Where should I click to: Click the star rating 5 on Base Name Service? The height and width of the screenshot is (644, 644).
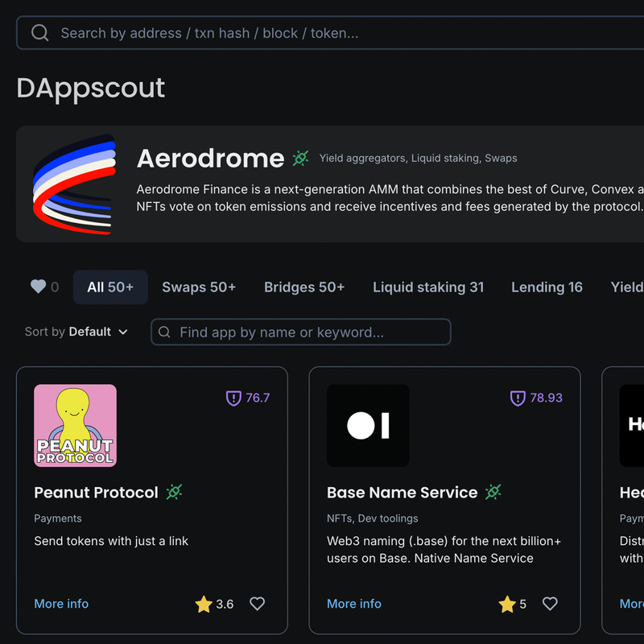pos(513,604)
